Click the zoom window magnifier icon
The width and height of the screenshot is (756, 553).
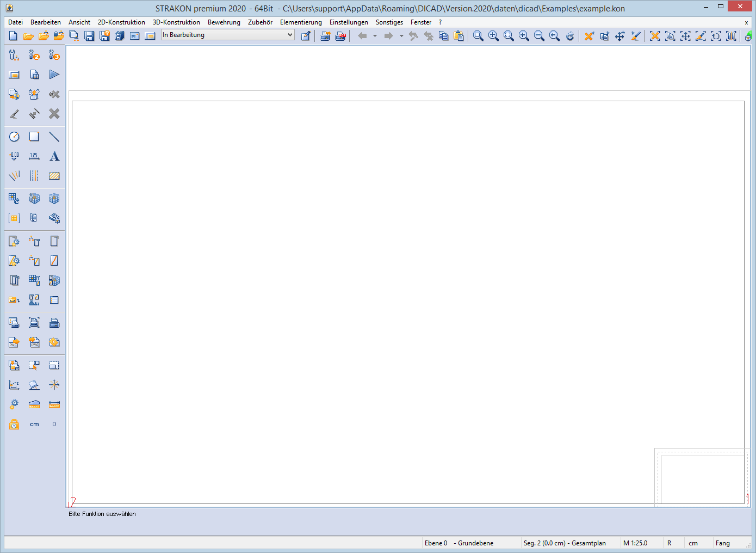478,36
